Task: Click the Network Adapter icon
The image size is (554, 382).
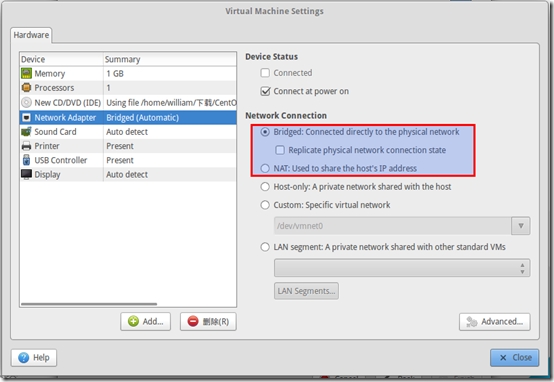Action: pos(26,118)
